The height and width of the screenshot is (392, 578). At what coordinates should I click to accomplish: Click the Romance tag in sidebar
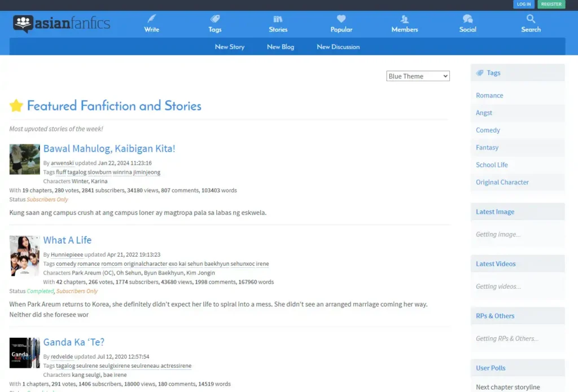pyautogui.click(x=489, y=95)
